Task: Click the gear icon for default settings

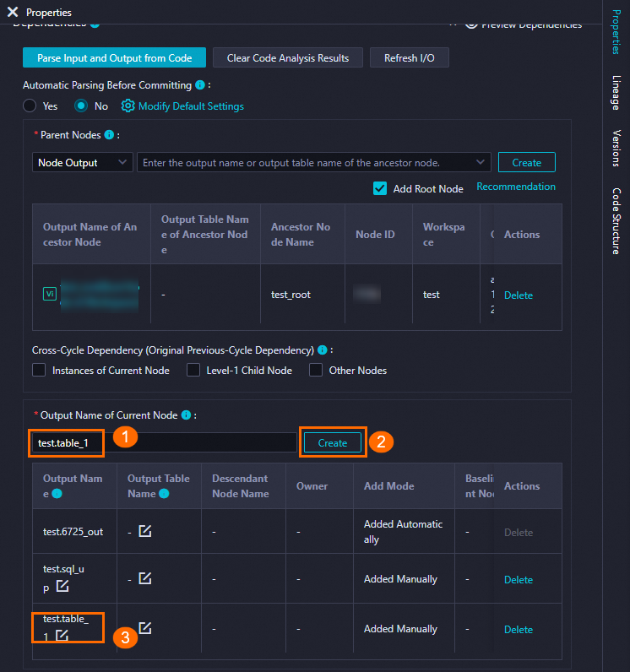Action: tap(128, 106)
